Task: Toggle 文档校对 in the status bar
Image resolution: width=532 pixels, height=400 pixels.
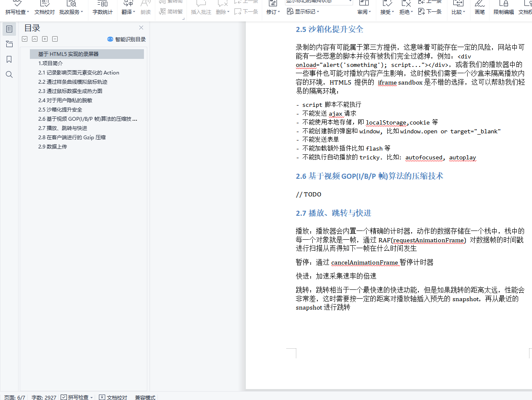Action: pyautogui.click(x=113, y=397)
